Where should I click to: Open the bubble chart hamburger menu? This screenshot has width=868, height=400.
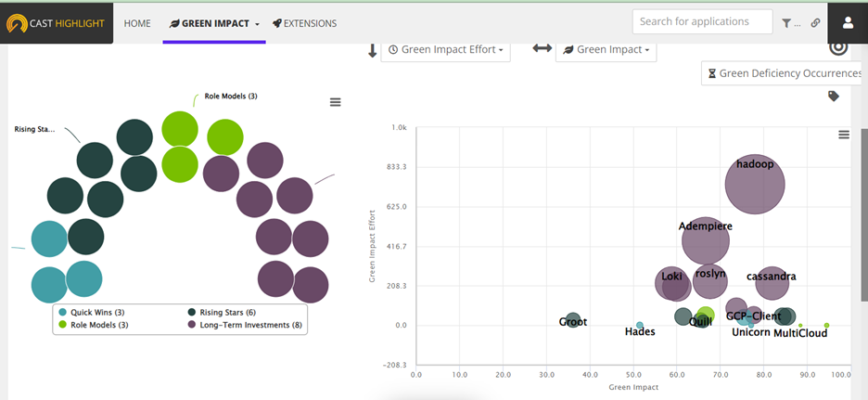pos(844,135)
